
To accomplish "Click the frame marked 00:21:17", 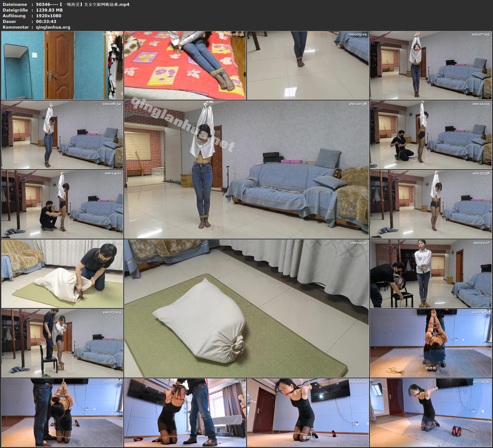I will coord(431,274).
